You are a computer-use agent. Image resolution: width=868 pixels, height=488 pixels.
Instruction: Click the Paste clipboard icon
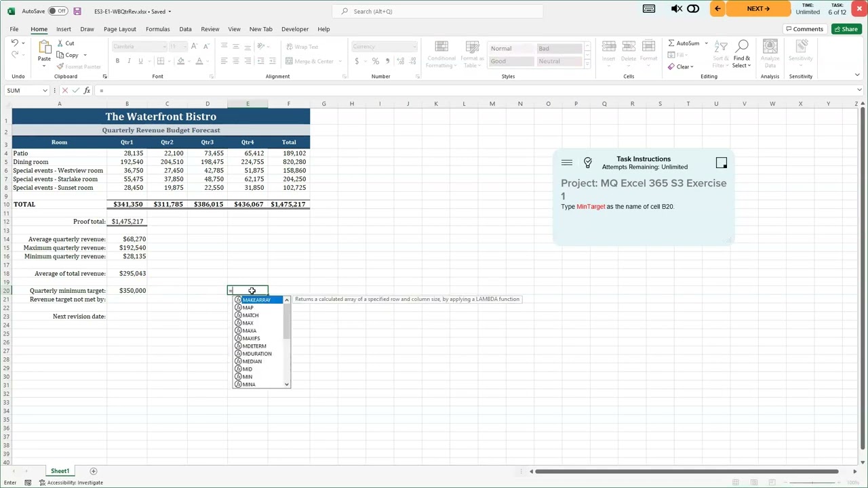pyautogui.click(x=44, y=47)
